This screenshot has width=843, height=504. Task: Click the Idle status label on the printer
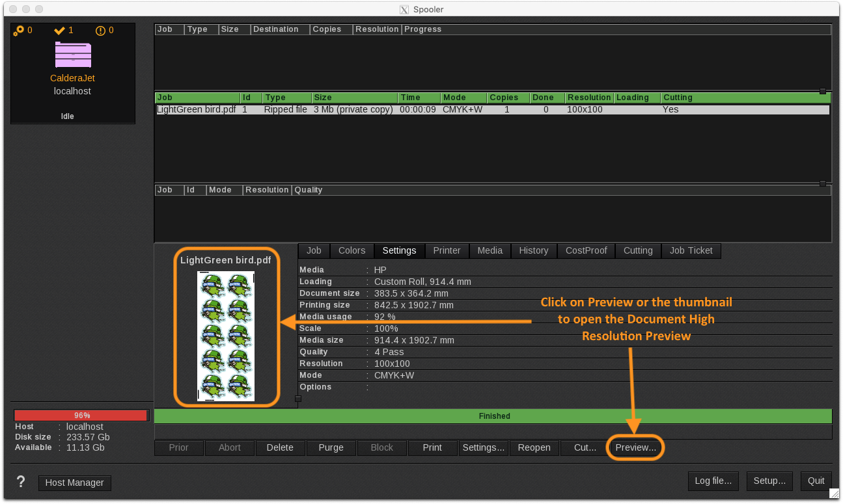click(67, 116)
